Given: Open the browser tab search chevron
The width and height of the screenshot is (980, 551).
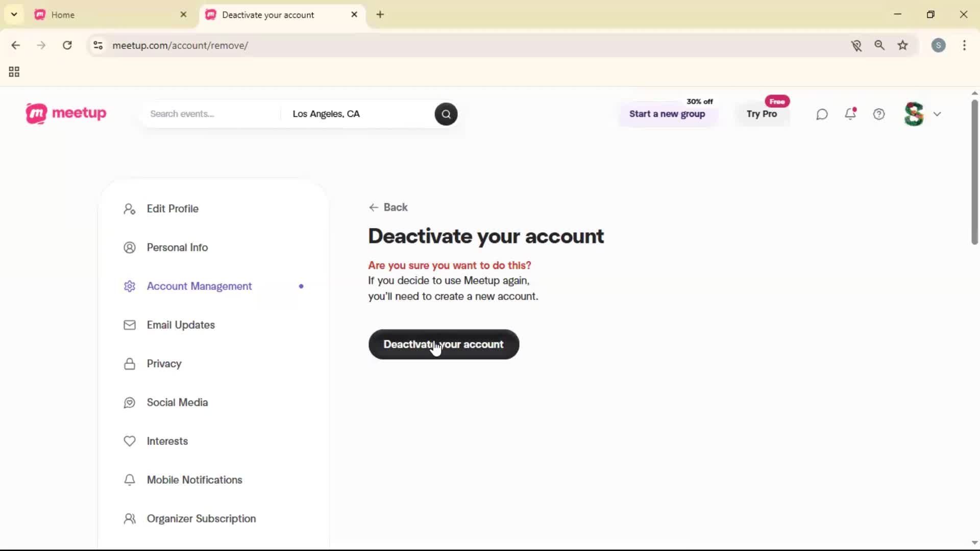Looking at the screenshot, I should coord(14,14).
